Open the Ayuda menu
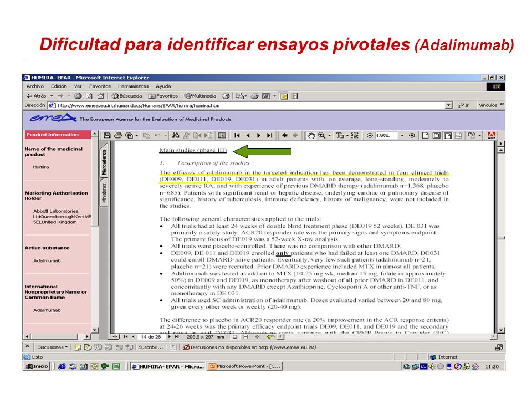The image size is (532, 399). point(163,86)
